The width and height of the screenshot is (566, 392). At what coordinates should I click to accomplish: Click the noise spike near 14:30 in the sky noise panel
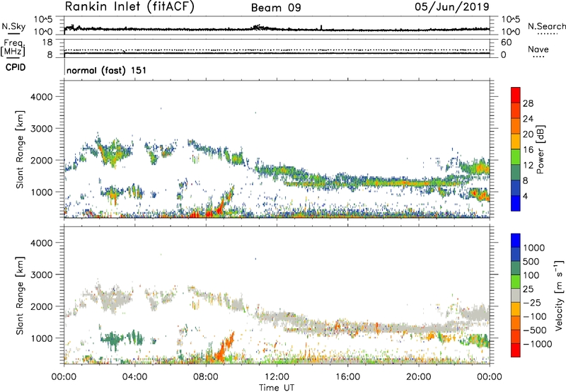click(321, 27)
